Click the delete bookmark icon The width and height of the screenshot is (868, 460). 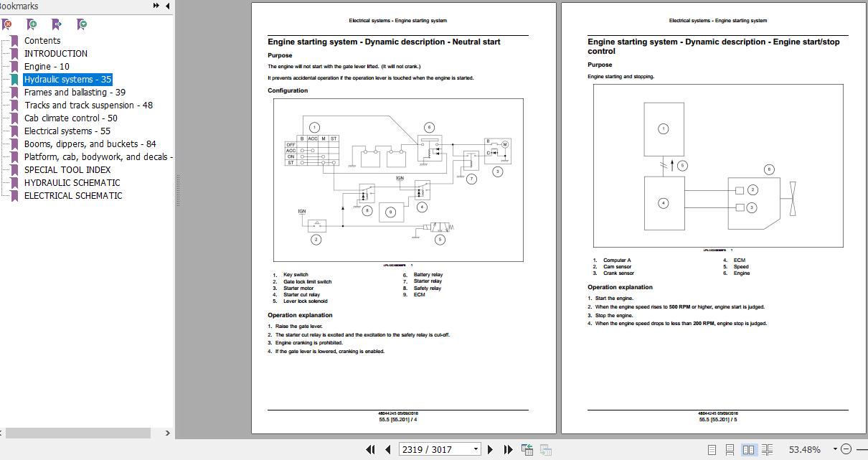(x=7, y=24)
